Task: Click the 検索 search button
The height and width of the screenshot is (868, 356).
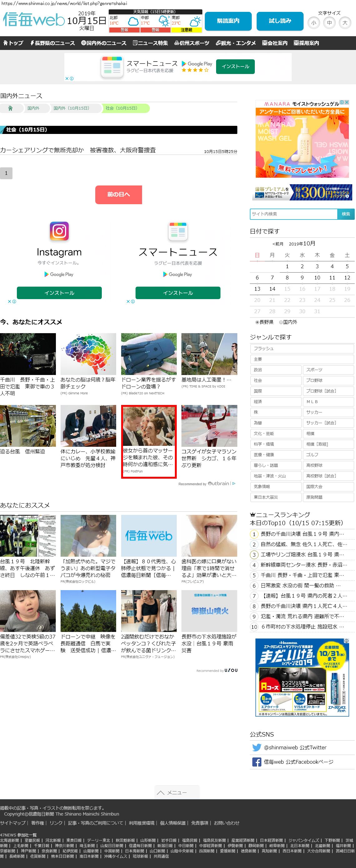Action: pos(346,214)
